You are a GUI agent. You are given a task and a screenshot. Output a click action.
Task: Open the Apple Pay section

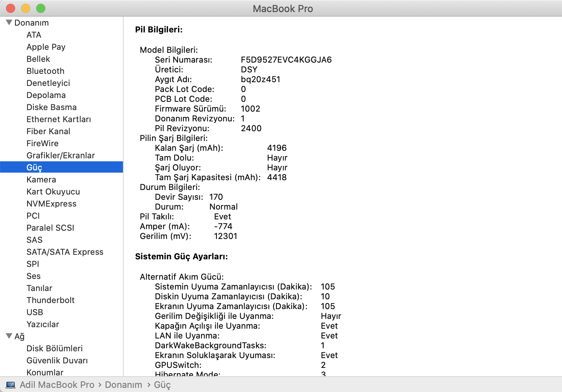point(46,47)
